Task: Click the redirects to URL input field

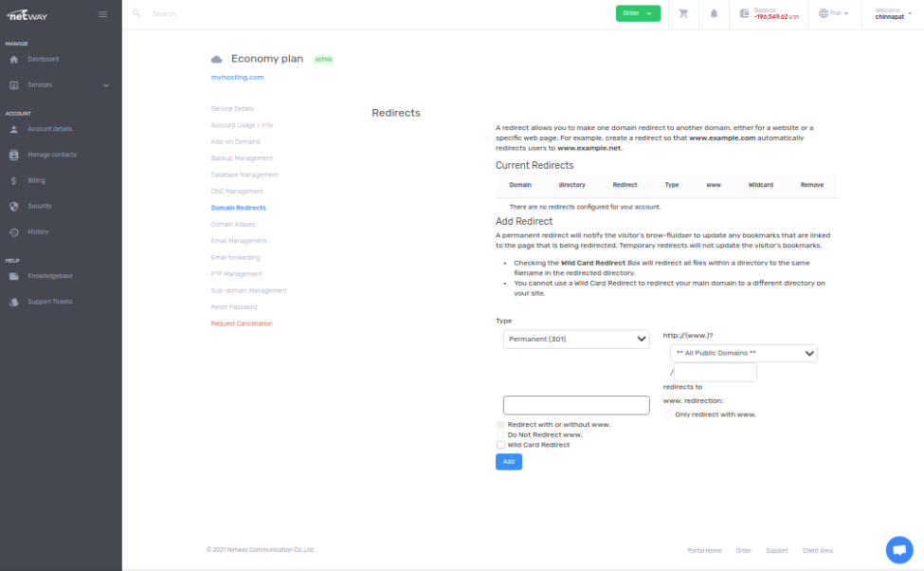Action: tap(575, 405)
